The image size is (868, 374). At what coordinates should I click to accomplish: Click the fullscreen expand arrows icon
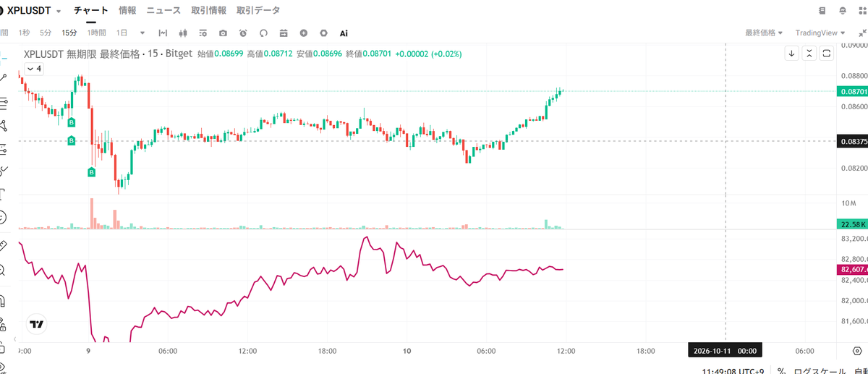click(861, 33)
